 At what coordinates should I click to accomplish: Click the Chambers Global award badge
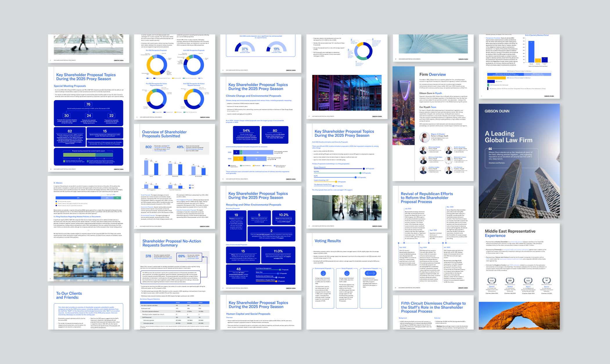point(528,280)
